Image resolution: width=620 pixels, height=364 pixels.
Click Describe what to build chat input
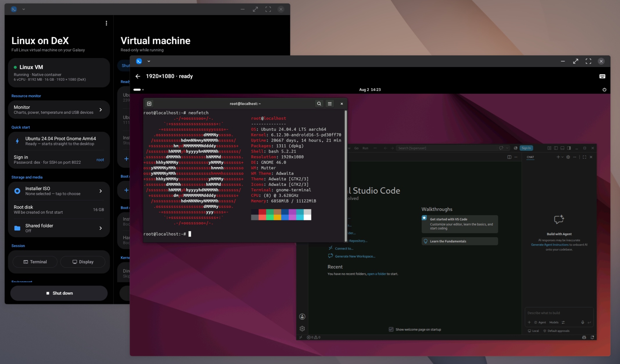coord(559,313)
